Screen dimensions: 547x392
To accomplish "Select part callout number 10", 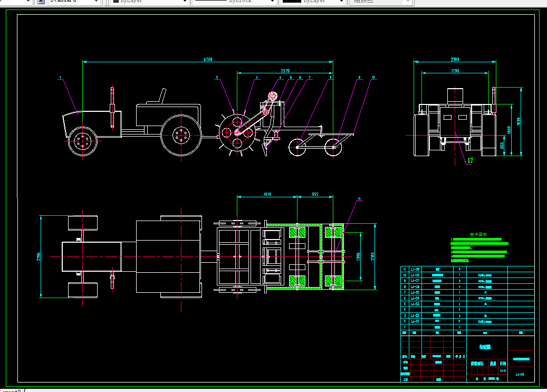I will pyautogui.click(x=373, y=78).
